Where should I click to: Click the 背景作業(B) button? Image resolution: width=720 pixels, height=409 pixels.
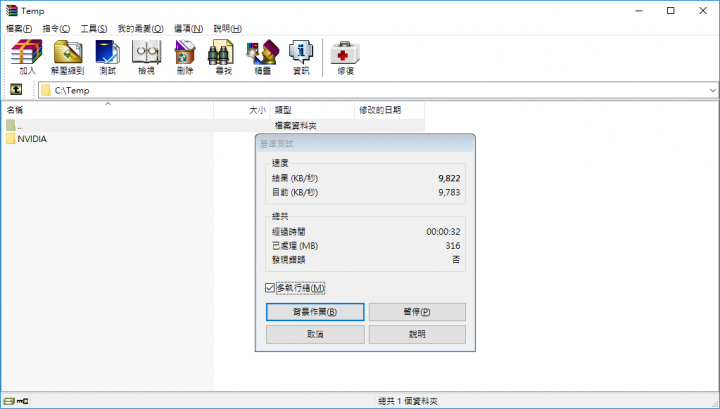pyautogui.click(x=315, y=312)
